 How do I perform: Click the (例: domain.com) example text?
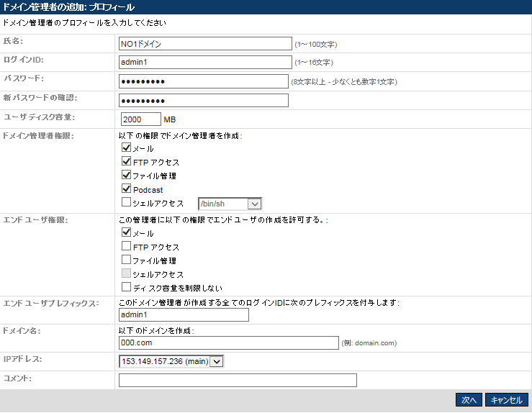[x=369, y=343]
